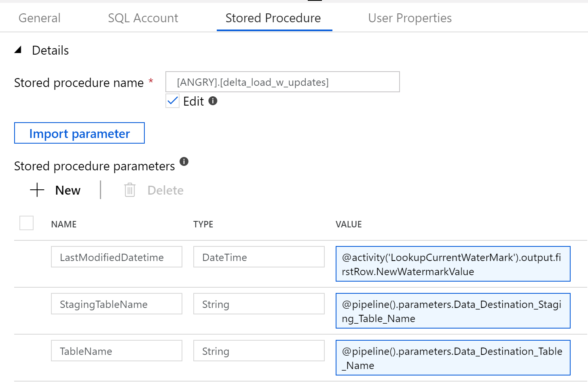588x386 pixels.
Task: Click the Import parameter button
Action: click(x=79, y=133)
